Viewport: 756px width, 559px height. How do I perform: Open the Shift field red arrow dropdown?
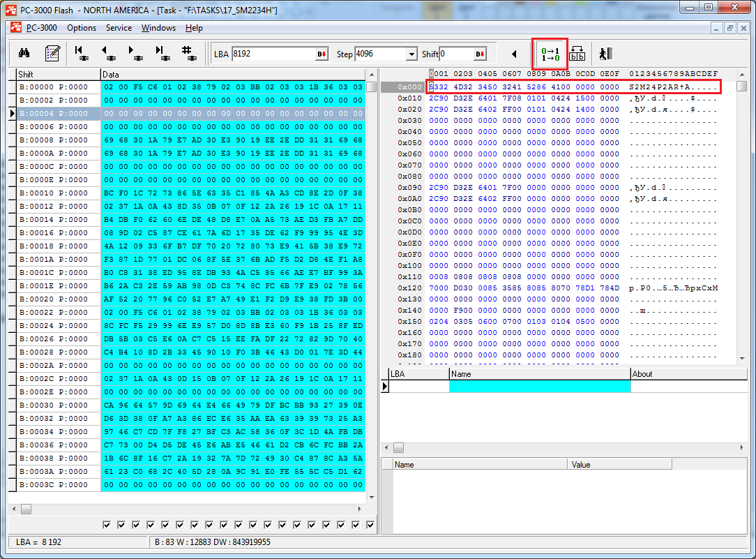480,54
